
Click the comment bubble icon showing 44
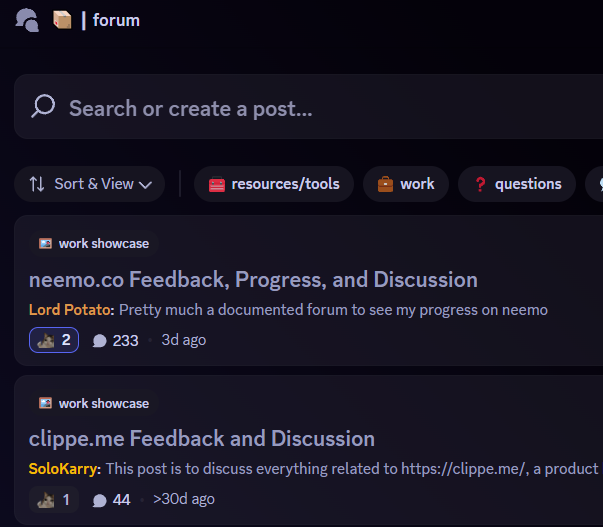pos(99,499)
